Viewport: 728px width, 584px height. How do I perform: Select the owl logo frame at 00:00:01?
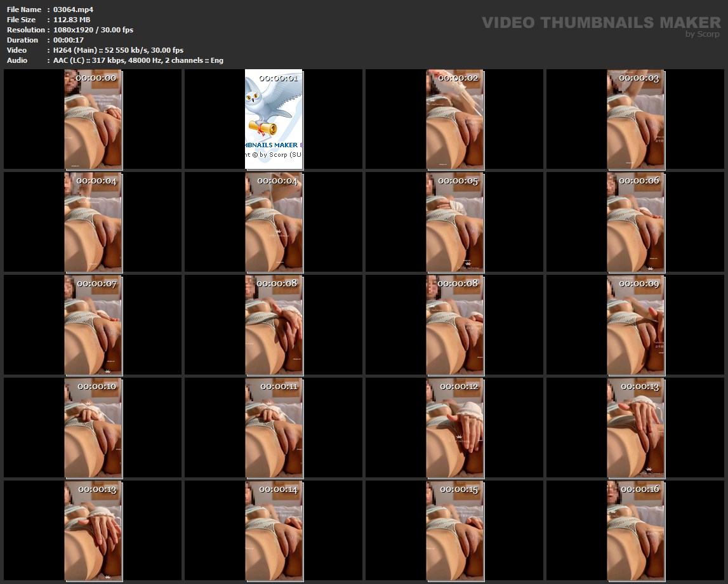(x=274, y=119)
